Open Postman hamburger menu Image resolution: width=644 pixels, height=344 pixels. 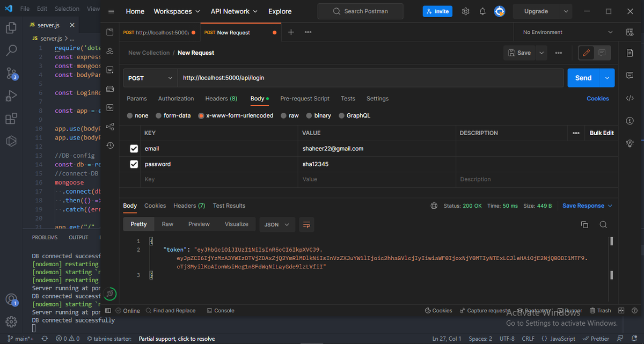tap(111, 11)
